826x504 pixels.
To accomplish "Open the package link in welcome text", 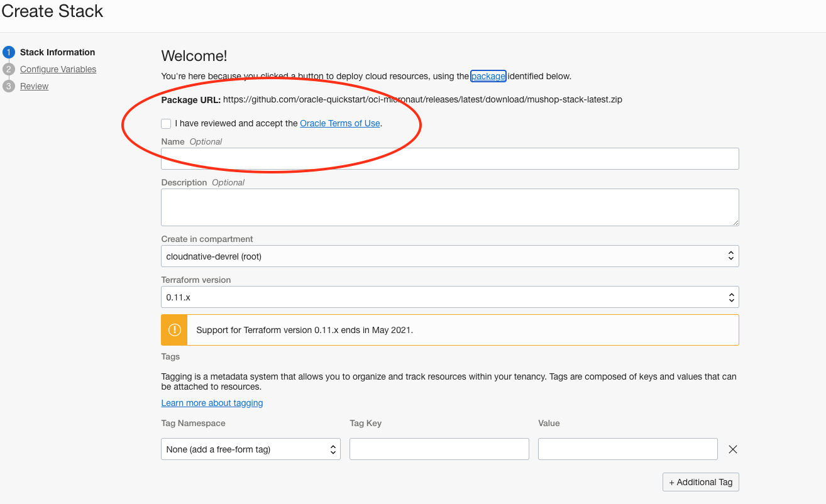I will (x=488, y=76).
